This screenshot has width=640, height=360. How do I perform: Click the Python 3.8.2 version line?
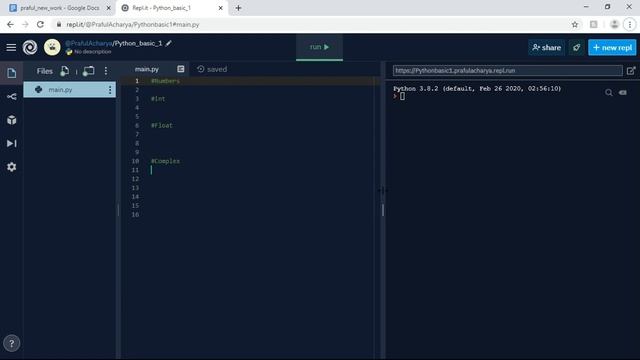click(477, 89)
